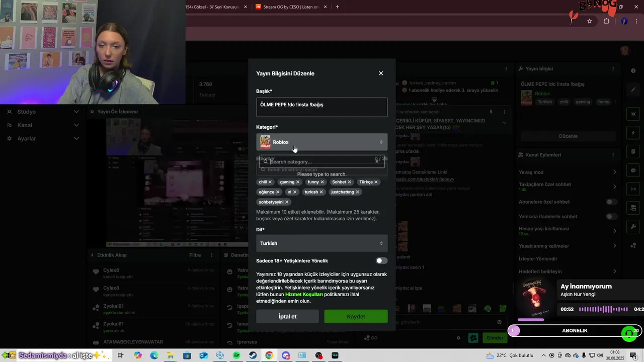Open a new browser tab

pyautogui.click(x=337, y=7)
